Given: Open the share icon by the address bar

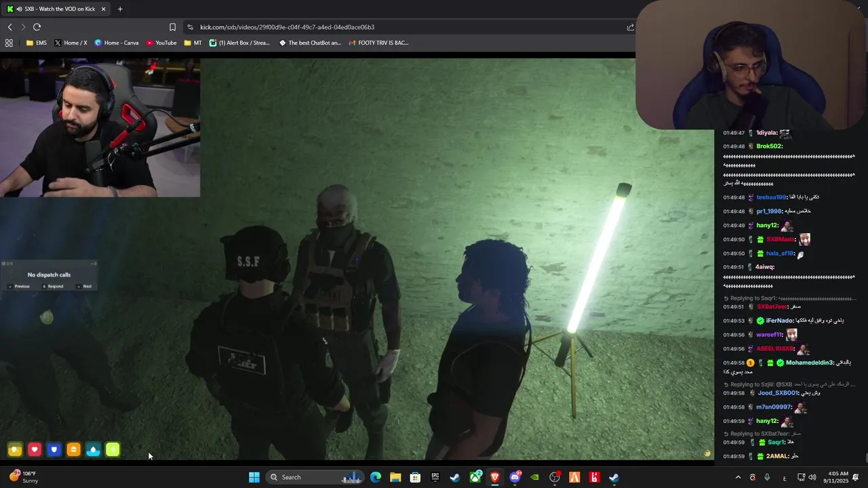Looking at the screenshot, I should 631,27.
